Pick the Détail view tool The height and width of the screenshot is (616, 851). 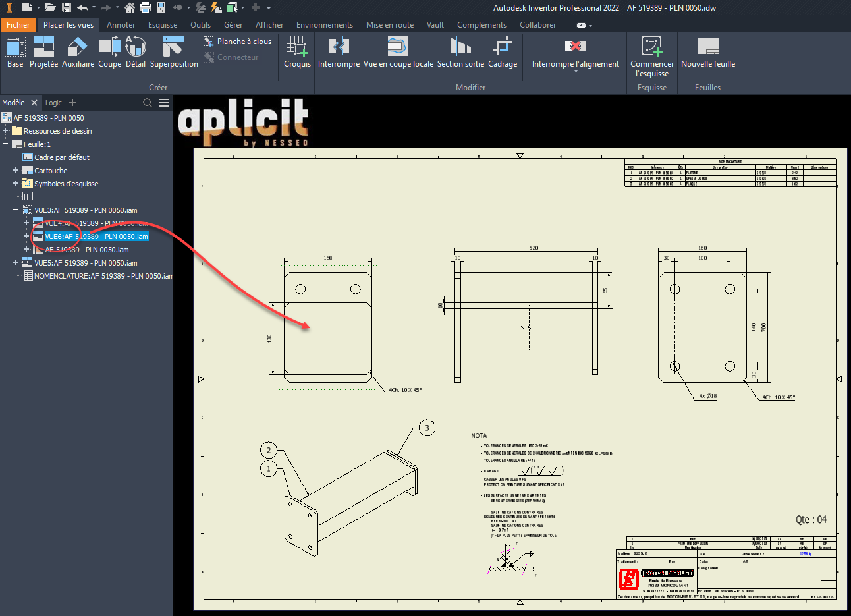point(135,51)
